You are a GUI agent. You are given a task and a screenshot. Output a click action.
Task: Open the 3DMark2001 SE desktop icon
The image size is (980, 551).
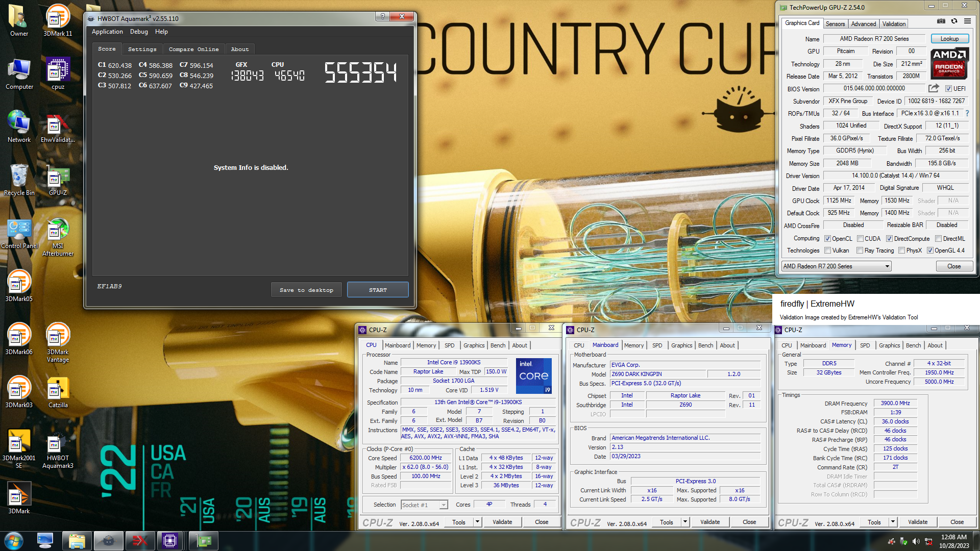click(x=19, y=448)
